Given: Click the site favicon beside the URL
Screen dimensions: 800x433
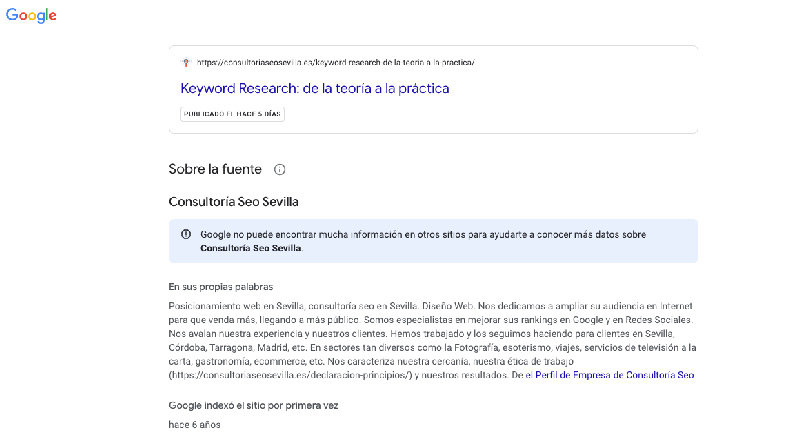Looking at the screenshot, I should (186, 63).
